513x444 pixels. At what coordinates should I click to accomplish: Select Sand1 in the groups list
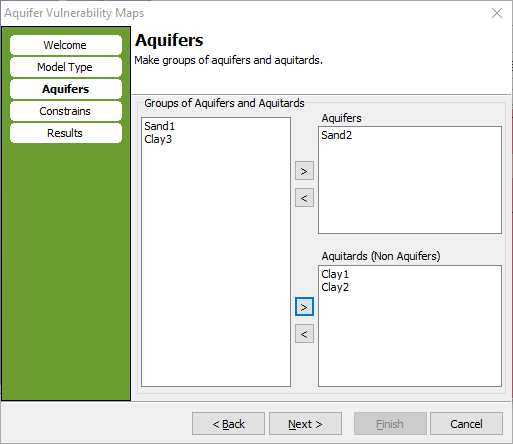click(159, 126)
